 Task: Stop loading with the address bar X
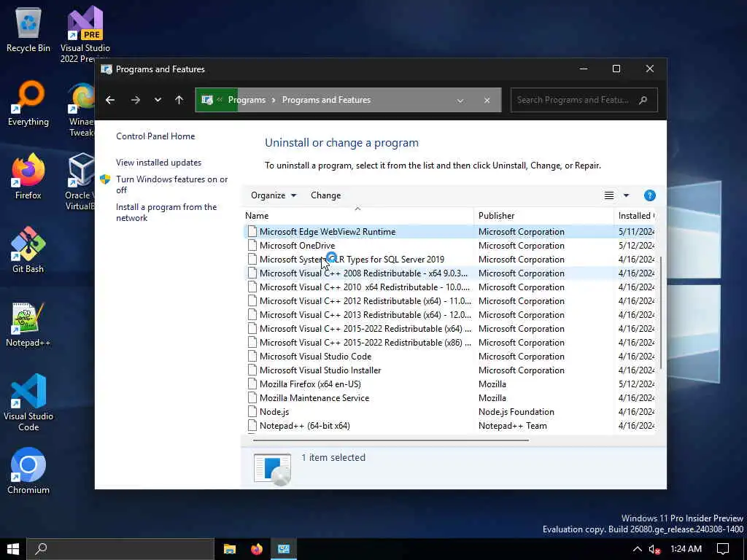coord(487,101)
